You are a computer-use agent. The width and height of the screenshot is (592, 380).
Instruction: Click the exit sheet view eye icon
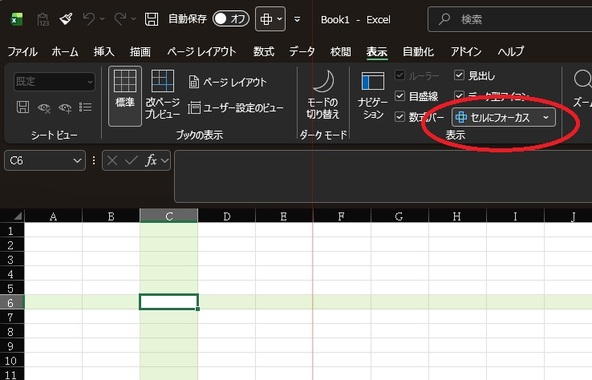[x=44, y=108]
